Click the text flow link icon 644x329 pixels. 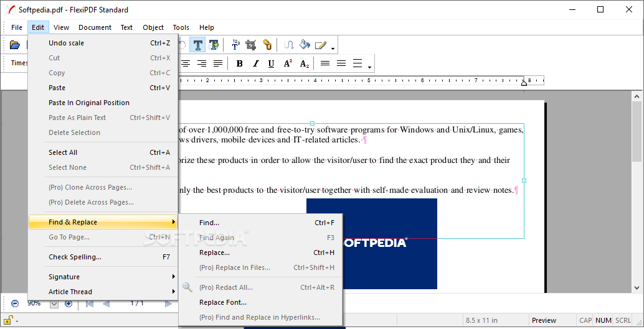[x=289, y=45]
